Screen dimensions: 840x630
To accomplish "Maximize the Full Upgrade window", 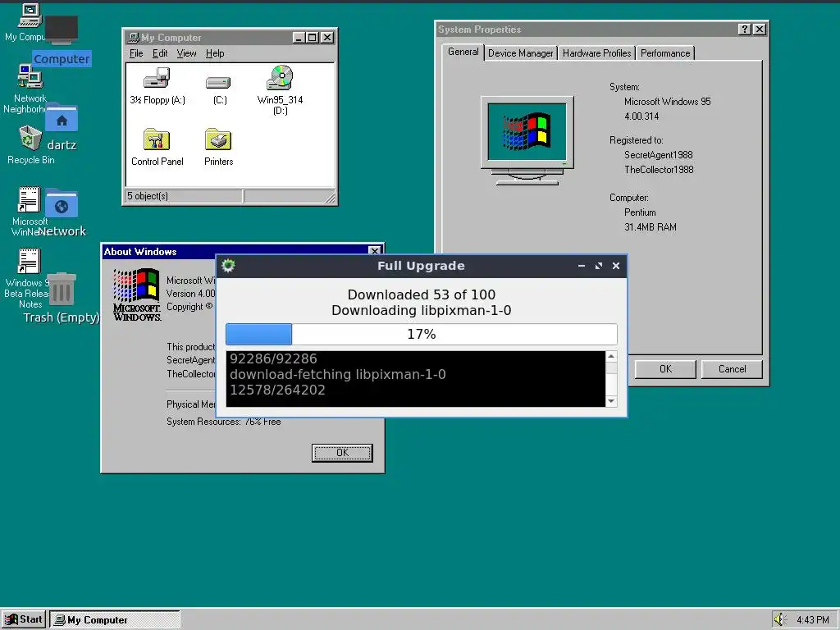I will coord(598,266).
